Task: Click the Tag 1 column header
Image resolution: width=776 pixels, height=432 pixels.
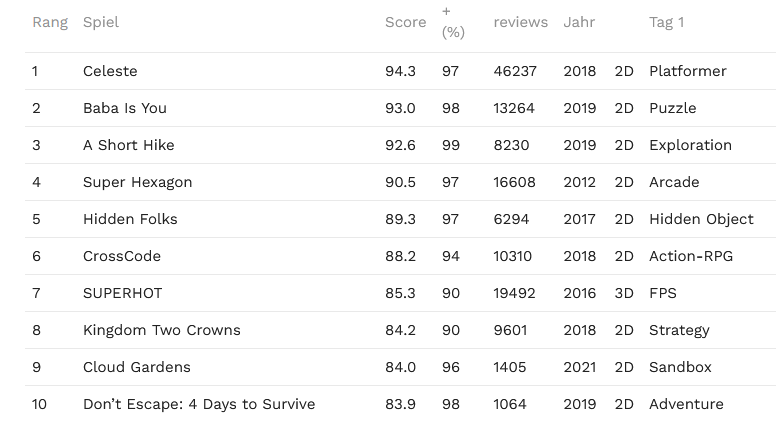Action: (667, 22)
